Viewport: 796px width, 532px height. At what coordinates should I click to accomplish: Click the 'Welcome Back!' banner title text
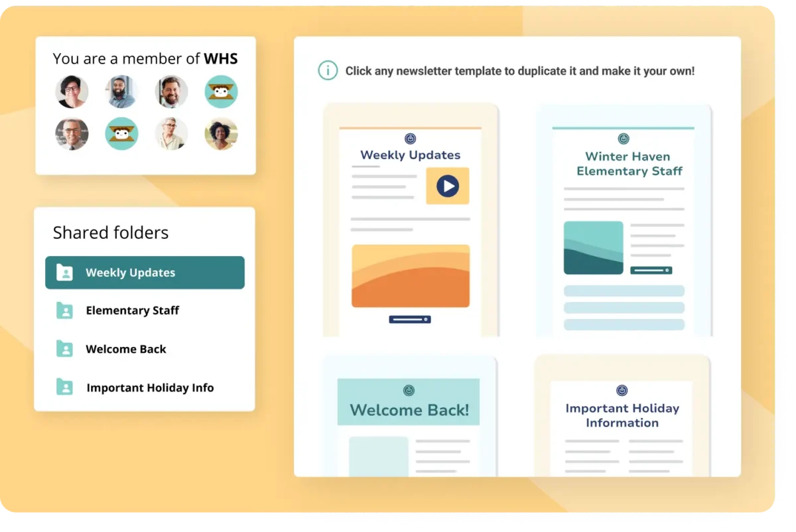409,410
